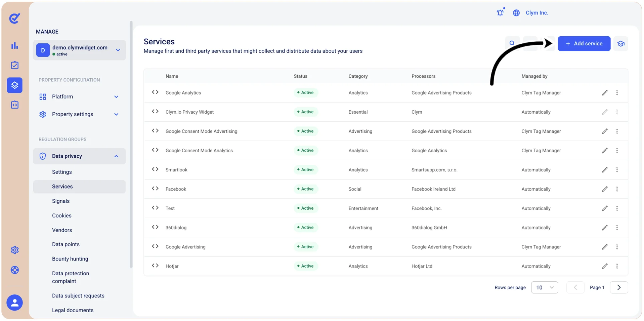Open more options for Google Analytics row
The height and width of the screenshot is (321, 644).
[x=617, y=93]
